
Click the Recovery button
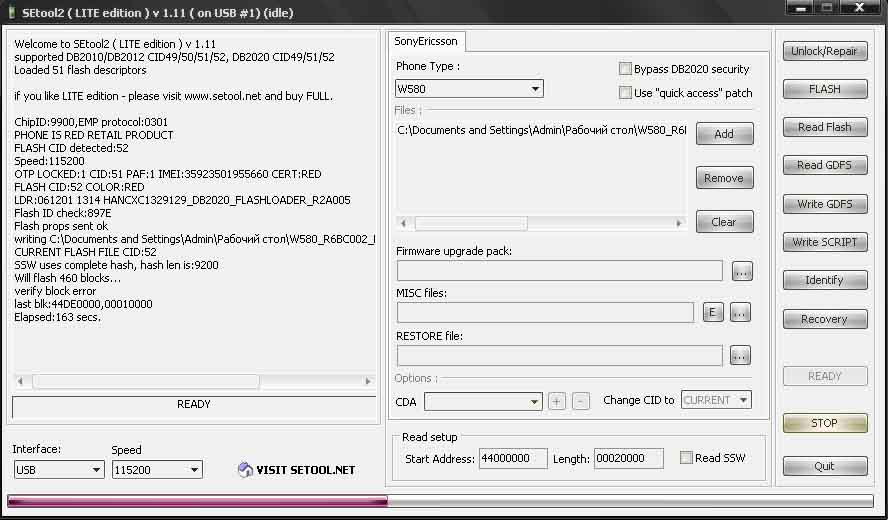[825, 319]
